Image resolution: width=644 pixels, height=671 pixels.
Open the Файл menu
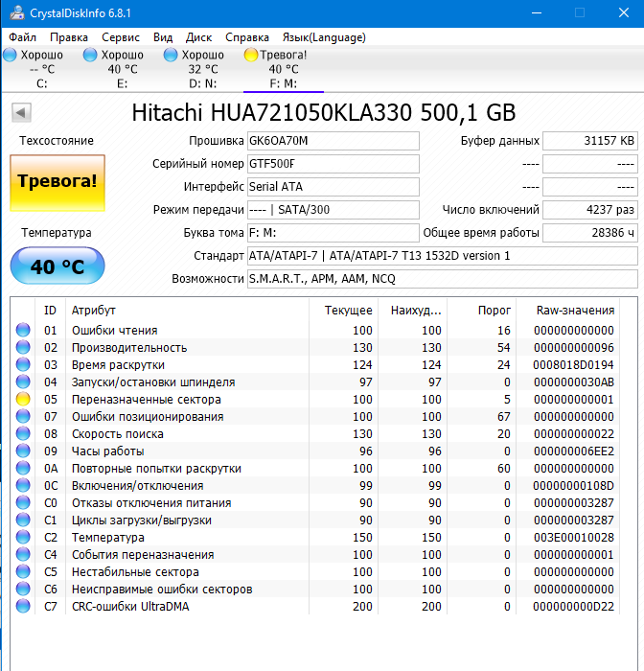[x=22, y=37]
